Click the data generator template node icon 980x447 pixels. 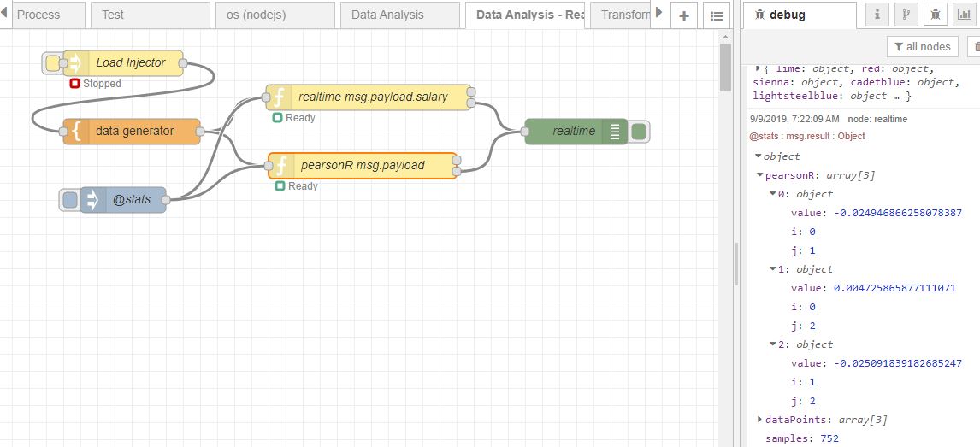point(76,132)
